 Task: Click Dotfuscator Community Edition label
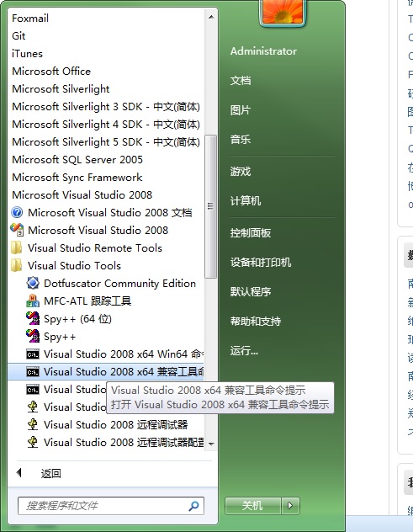(x=119, y=284)
